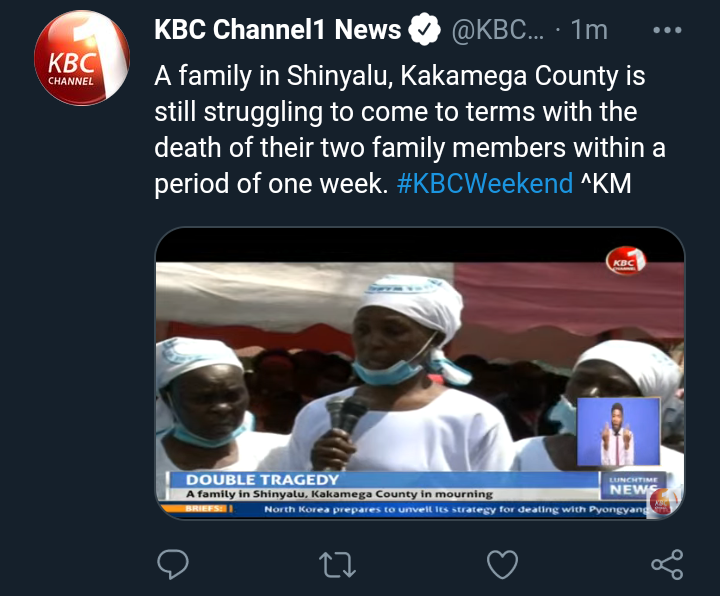
Task: Click the tweet text about Shinyalu family
Action: pos(410,129)
